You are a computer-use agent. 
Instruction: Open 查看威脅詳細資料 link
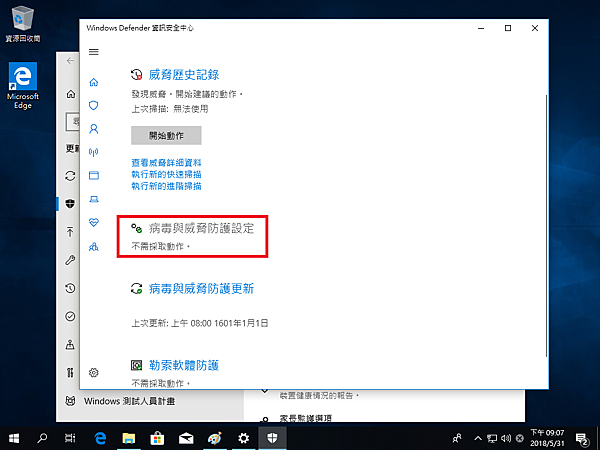click(x=166, y=162)
